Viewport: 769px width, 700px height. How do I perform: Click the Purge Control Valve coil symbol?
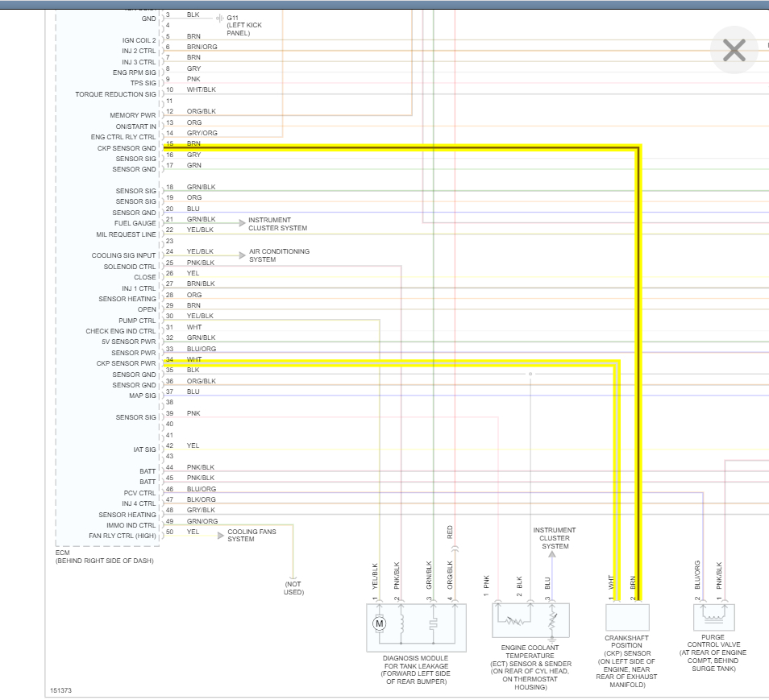(713, 617)
